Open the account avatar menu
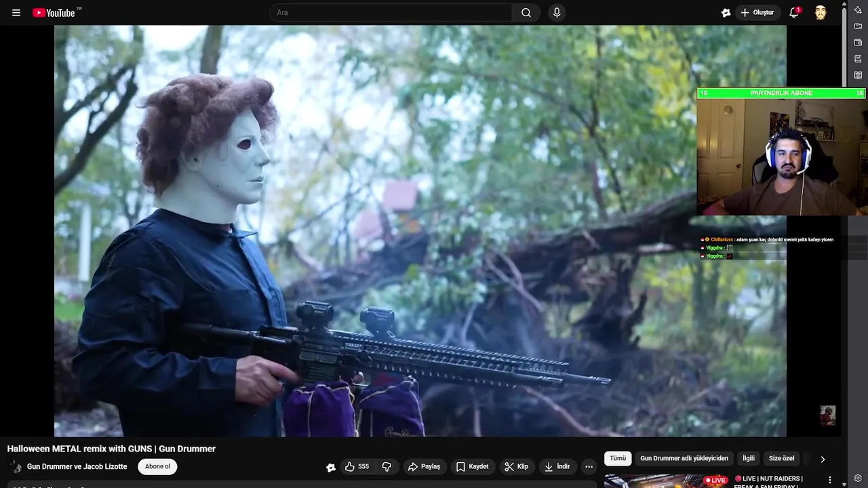Screen dimensions: 868x488 tap(821, 13)
